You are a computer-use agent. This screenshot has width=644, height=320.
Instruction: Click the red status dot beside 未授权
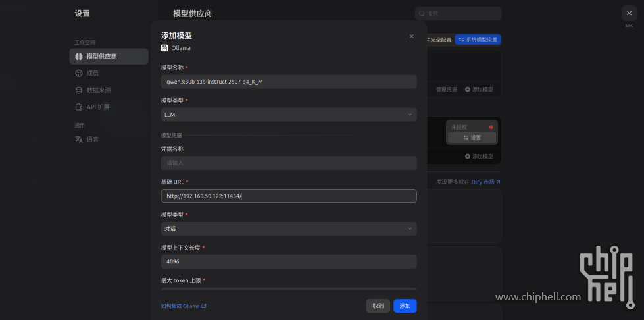(491, 128)
